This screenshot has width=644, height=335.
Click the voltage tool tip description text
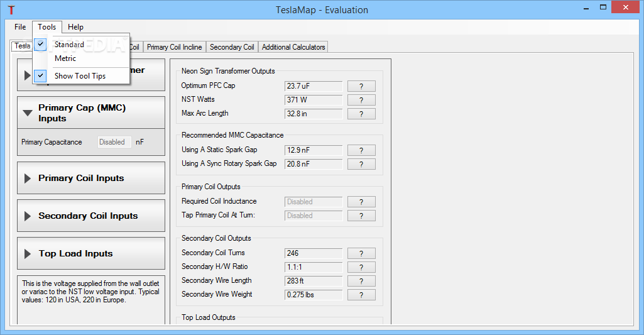[x=90, y=292]
